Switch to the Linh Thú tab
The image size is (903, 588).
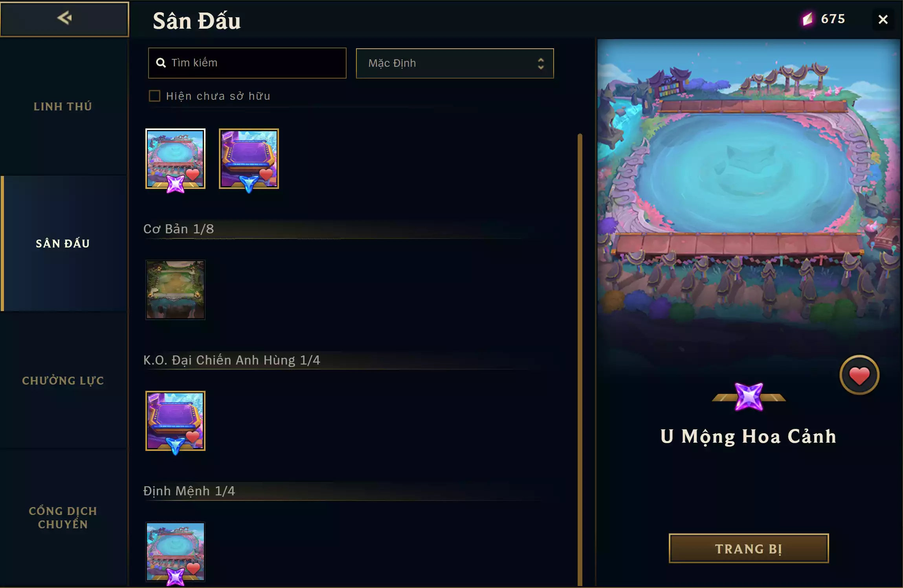[63, 106]
